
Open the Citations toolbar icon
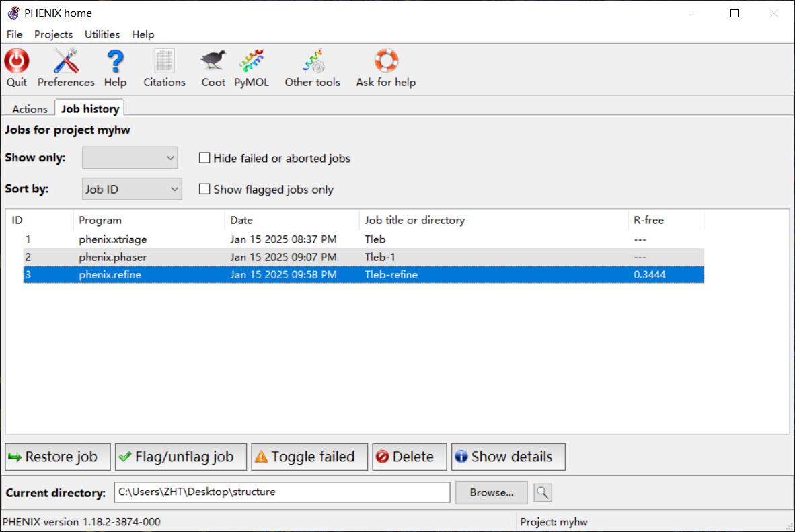[164, 61]
